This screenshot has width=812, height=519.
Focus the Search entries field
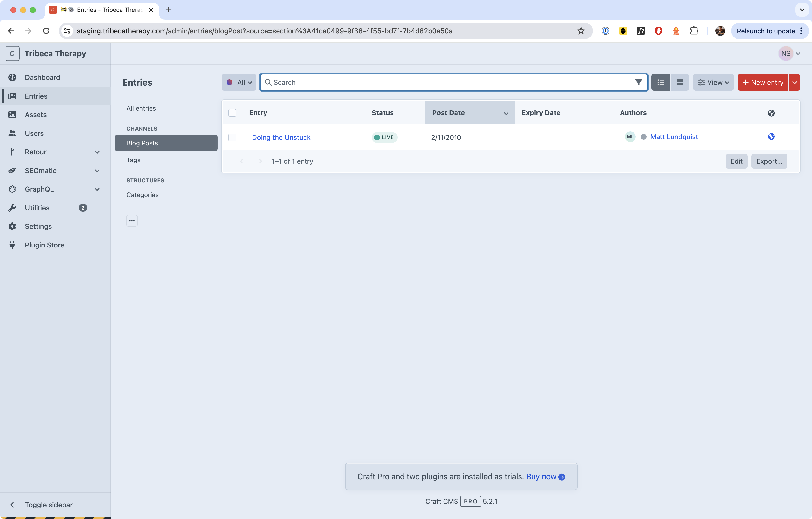454,82
